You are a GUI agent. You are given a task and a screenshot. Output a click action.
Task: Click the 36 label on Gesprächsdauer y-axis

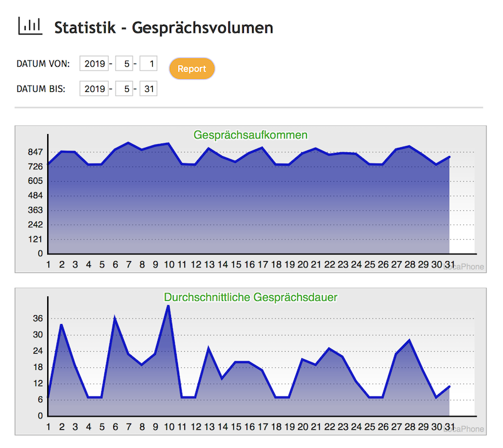(38, 318)
